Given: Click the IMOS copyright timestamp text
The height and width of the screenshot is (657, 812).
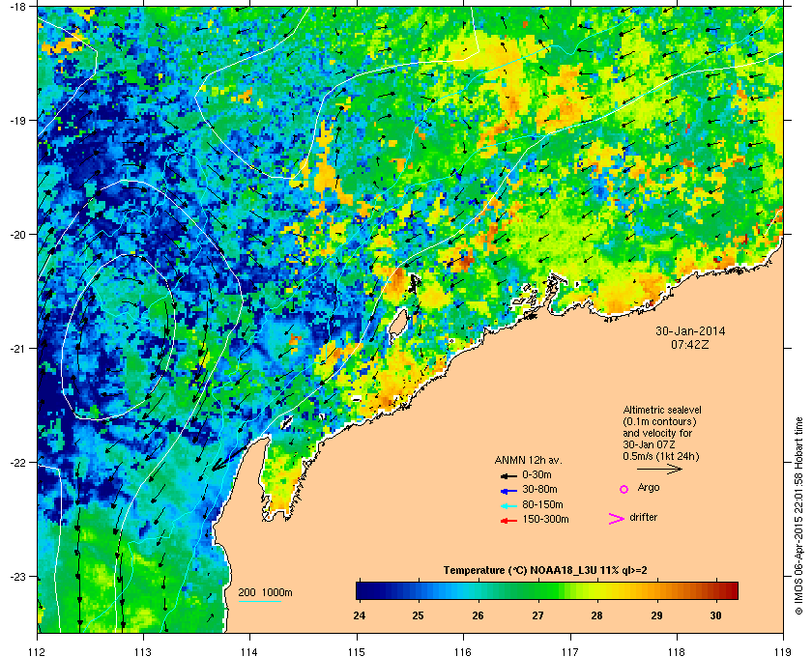Looking at the screenshot, I should pyautogui.click(x=798, y=516).
